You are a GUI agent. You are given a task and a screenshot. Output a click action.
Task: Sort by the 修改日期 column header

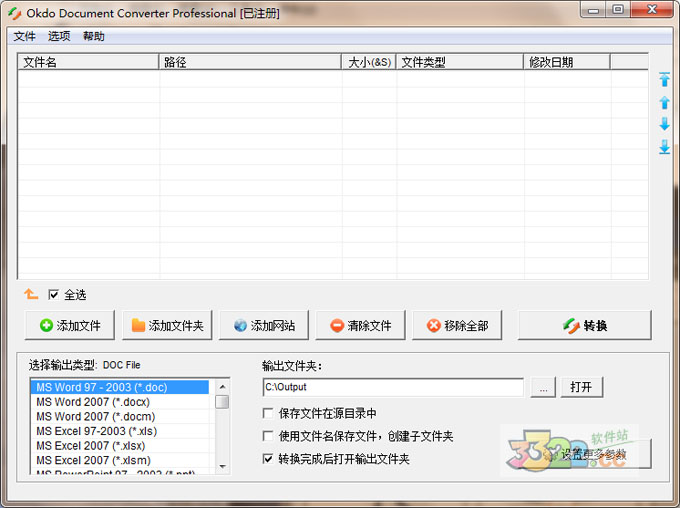point(567,62)
